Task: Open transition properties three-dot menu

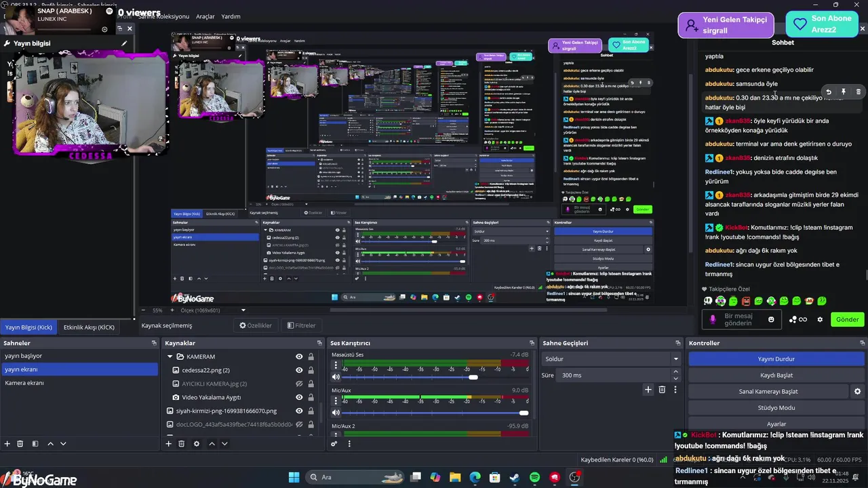Action: (x=675, y=390)
